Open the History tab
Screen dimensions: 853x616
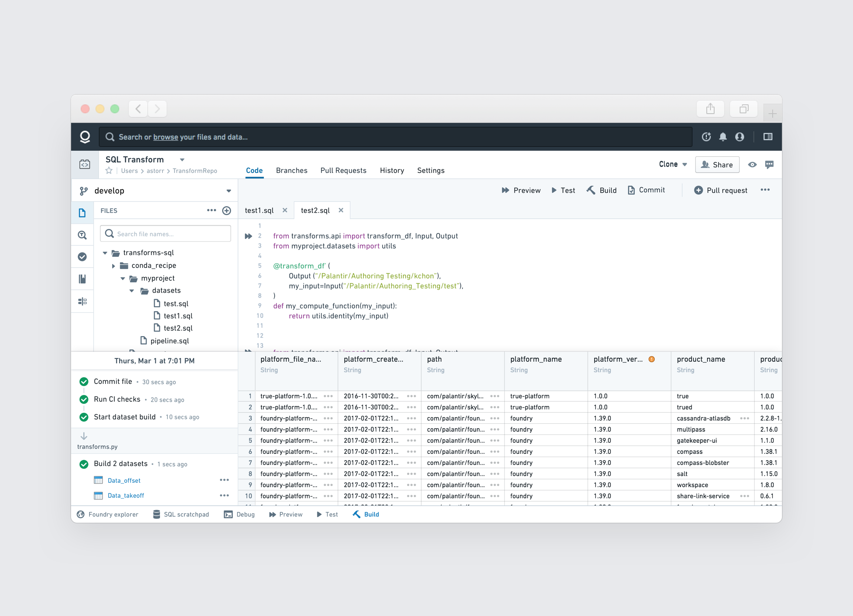pos(392,171)
